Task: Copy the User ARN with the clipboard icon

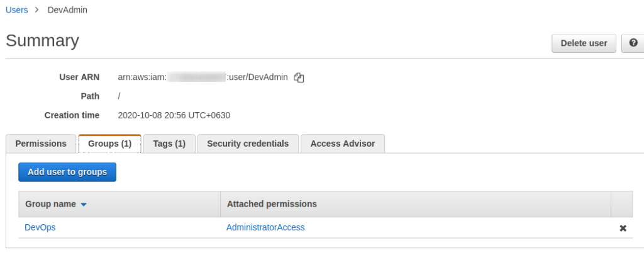Action: pyautogui.click(x=299, y=77)
